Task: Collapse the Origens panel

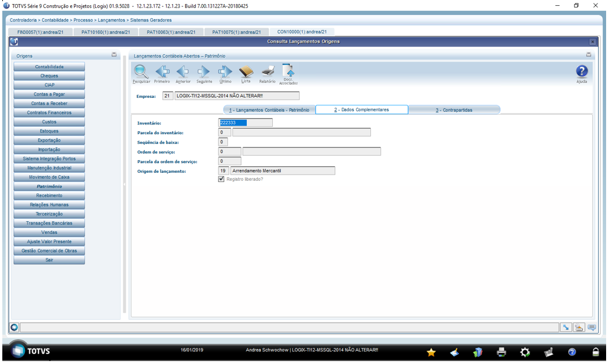Action: click(114, 55)
